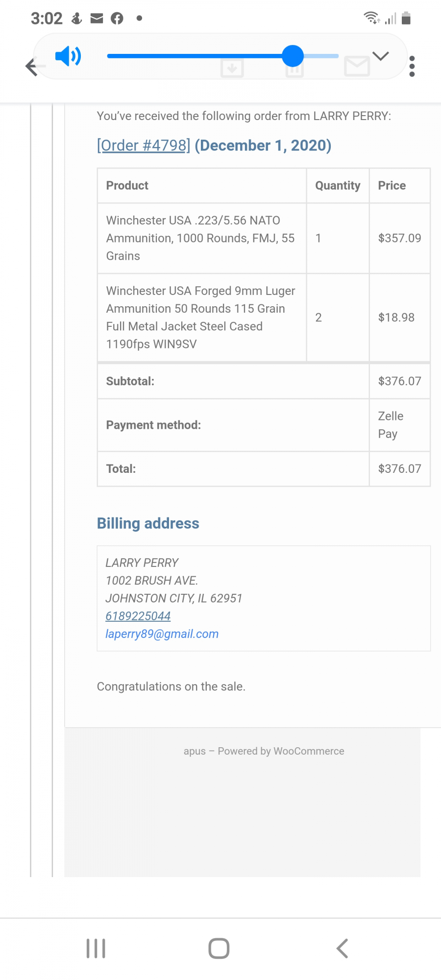Set volume by tapping the slider track end
The width and height of the screenshot is (441, 980).
[x=336, y=56]
